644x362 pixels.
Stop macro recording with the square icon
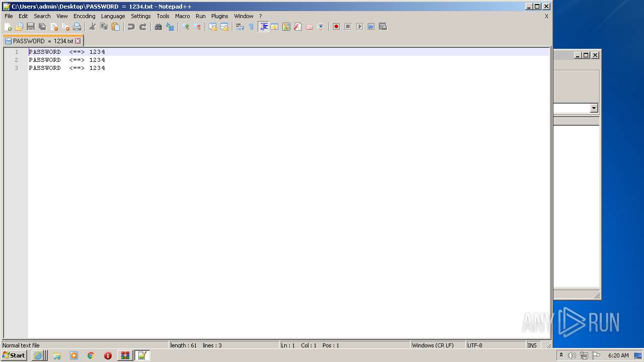(x=348, y=27)
